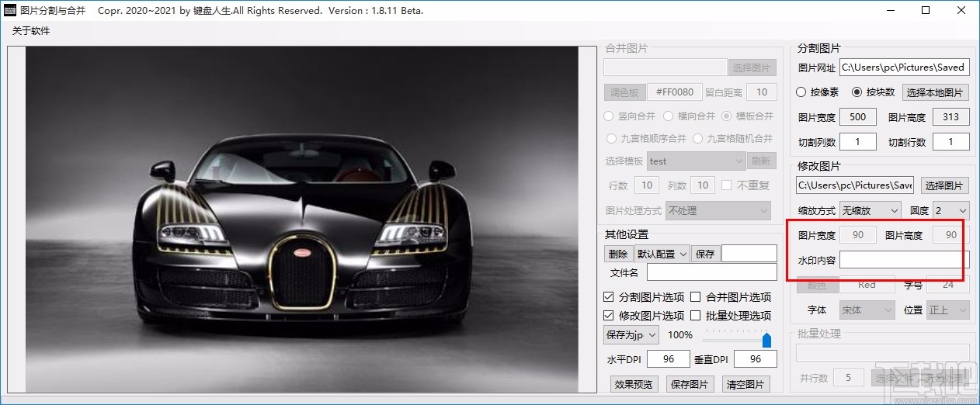The image size is (980, 405).
Task: Open the 保存为jp format dropdown
Action: coord(631,335)
